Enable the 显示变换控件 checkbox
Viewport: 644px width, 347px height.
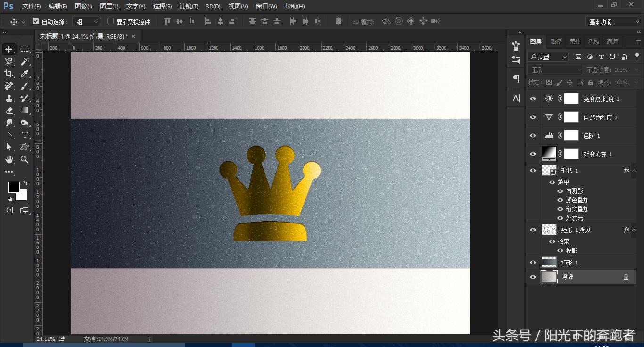(110, 21)
